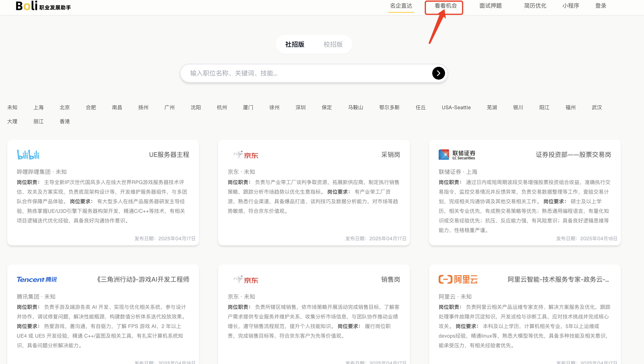Viewport: 644px width, 364px height.
Task: Click the 阿里云 logo
Action: 458,279
